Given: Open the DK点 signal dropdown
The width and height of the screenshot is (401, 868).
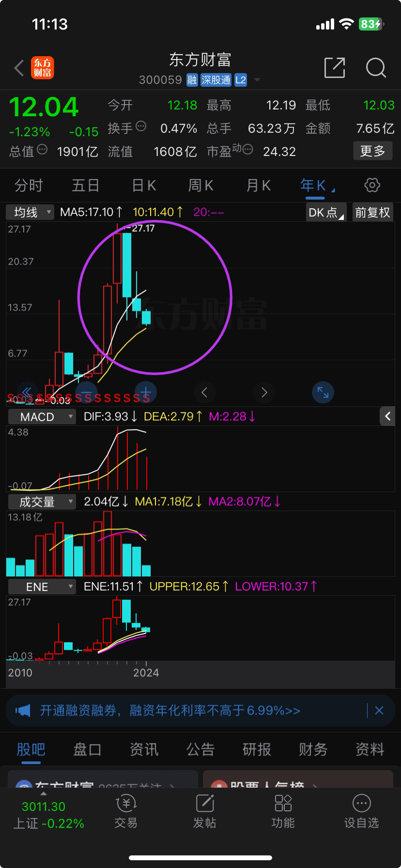Looking at the screenshot, I should (326, 213).
